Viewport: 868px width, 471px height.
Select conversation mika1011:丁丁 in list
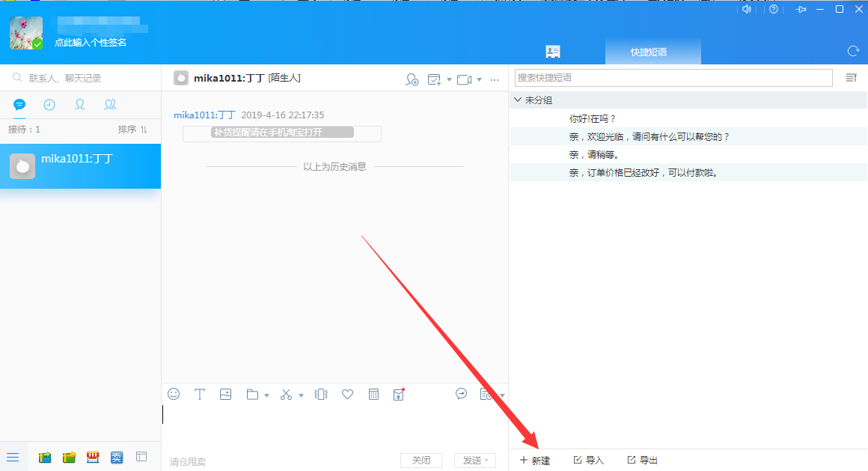click(80, 166)
